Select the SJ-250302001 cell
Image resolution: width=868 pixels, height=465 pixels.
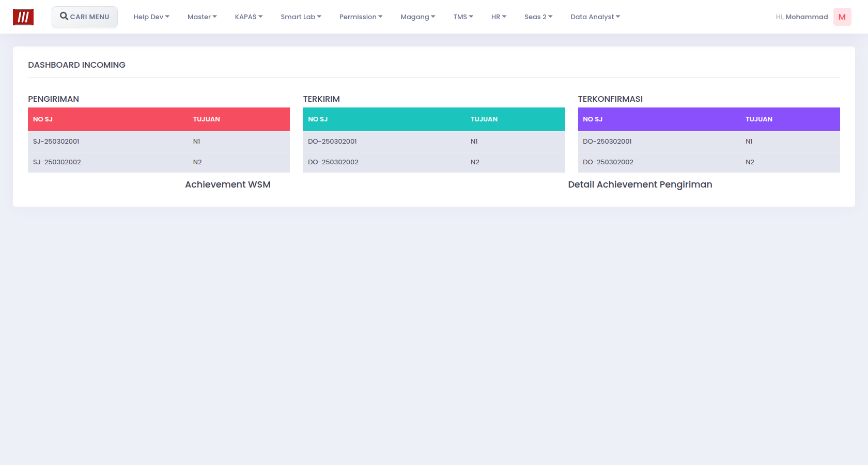point(56,142)
